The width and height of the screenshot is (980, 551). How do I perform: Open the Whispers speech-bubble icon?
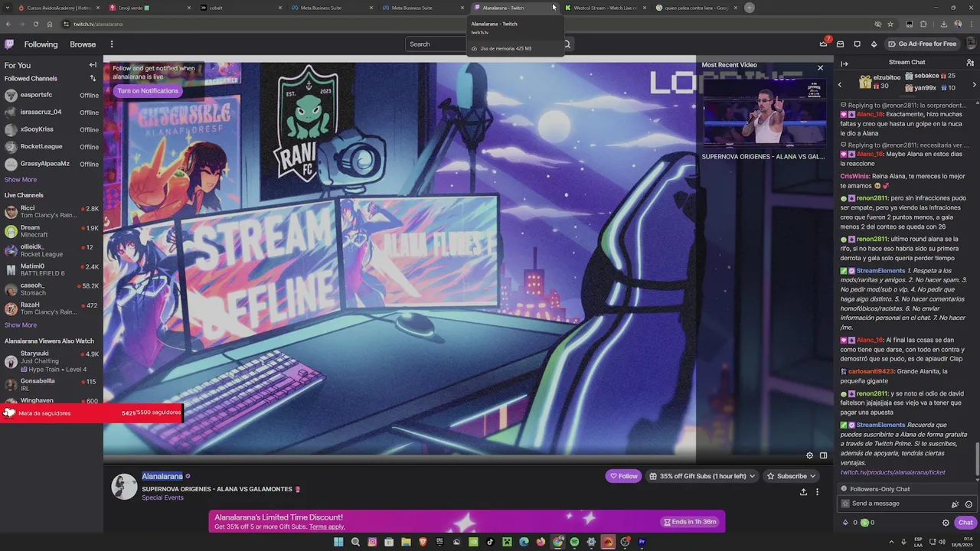click(857, 44)
